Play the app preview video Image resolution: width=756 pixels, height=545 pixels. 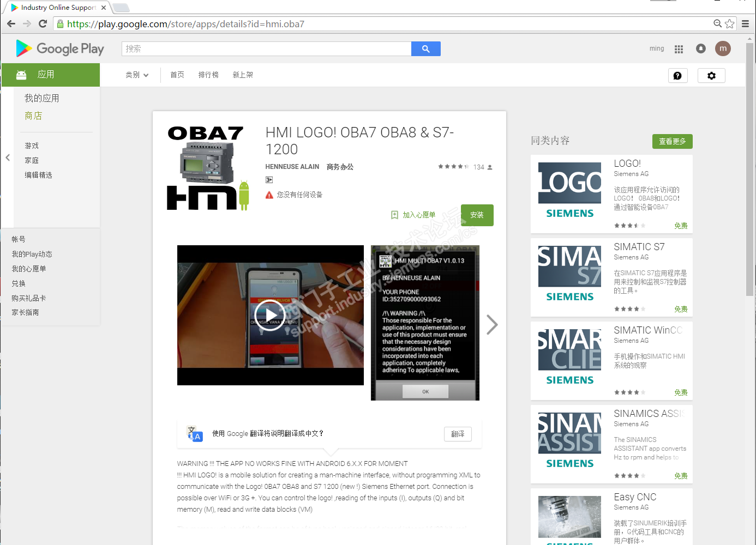(270, 315)
